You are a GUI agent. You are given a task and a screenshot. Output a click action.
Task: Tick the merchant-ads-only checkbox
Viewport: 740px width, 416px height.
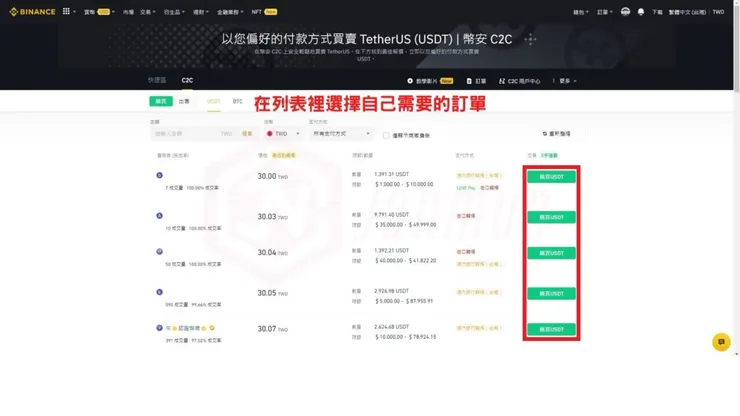(386, 136)
